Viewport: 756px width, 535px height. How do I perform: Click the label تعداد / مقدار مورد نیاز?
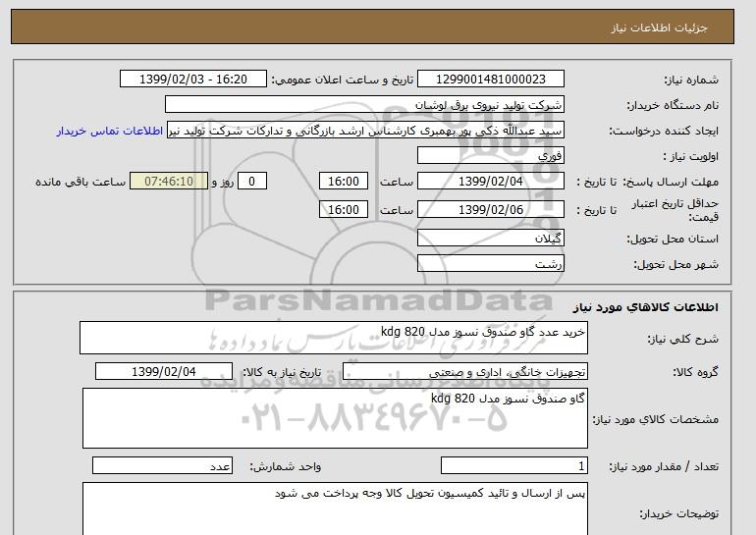[x=664, y=466]
